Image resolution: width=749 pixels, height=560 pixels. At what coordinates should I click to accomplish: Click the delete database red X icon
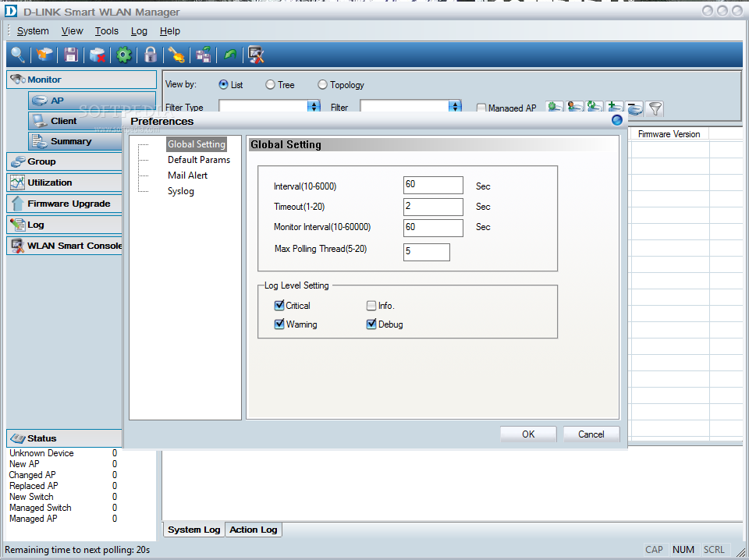point(98,55)
